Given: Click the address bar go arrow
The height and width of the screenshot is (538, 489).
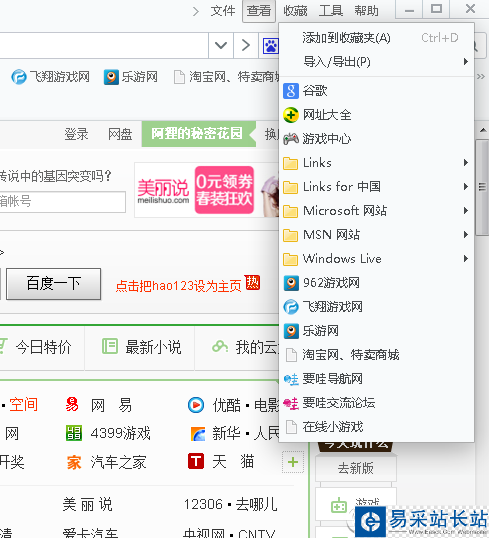Looking at the screenshot, I should tap(246, 45).
